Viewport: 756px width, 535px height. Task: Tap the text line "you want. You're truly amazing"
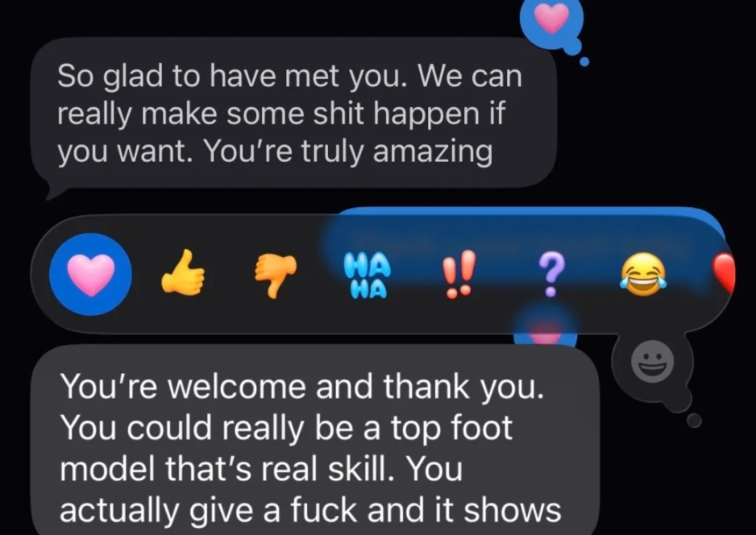(275, 151)
